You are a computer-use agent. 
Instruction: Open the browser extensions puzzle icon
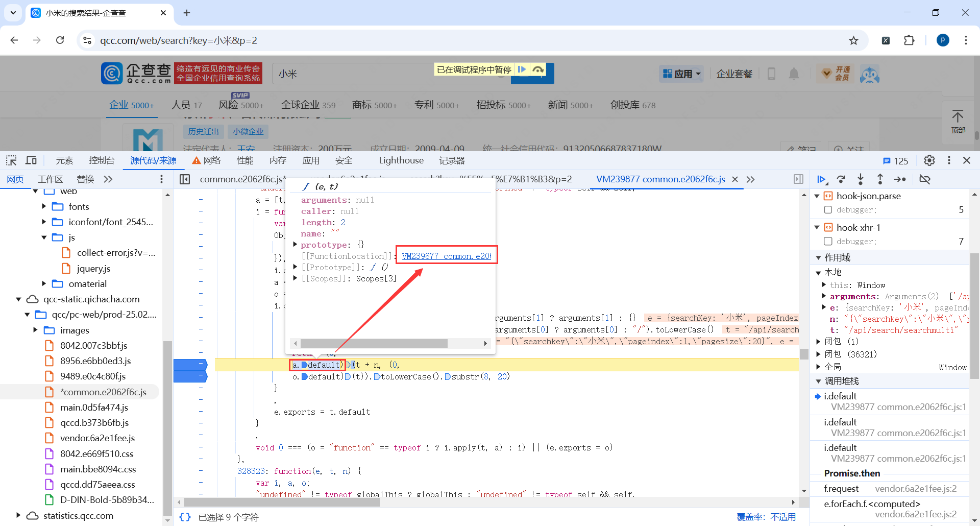click(x=909, y=40)
